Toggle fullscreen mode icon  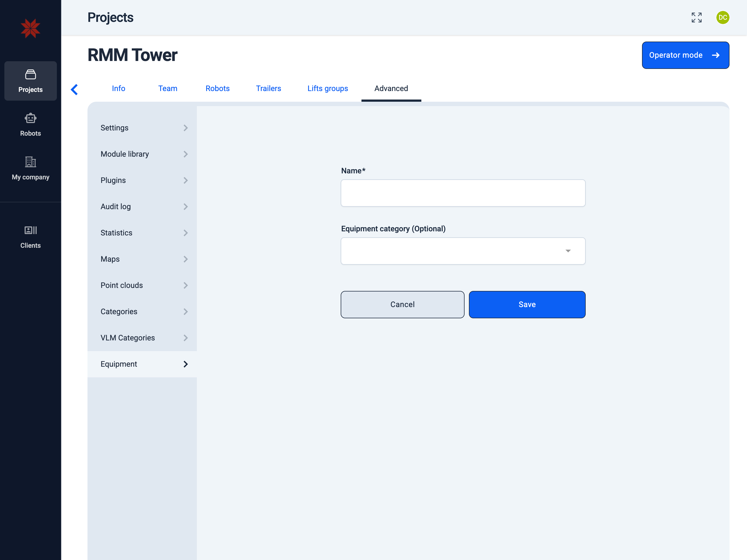click(x=696, y=17)
